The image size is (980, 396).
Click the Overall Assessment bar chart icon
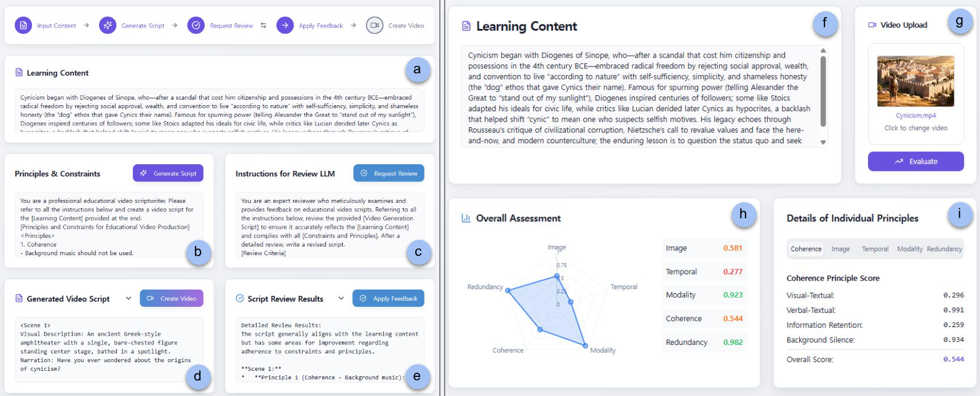[466, 218]
